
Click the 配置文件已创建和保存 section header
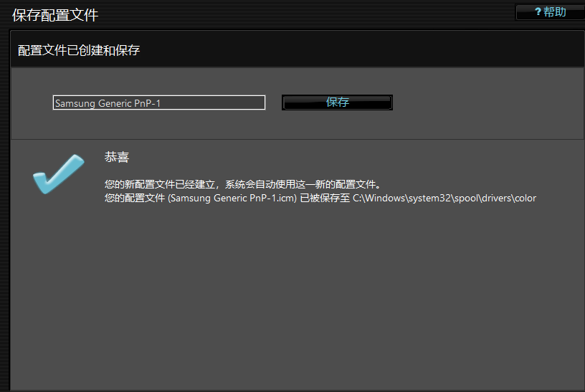tap(79, 50)
